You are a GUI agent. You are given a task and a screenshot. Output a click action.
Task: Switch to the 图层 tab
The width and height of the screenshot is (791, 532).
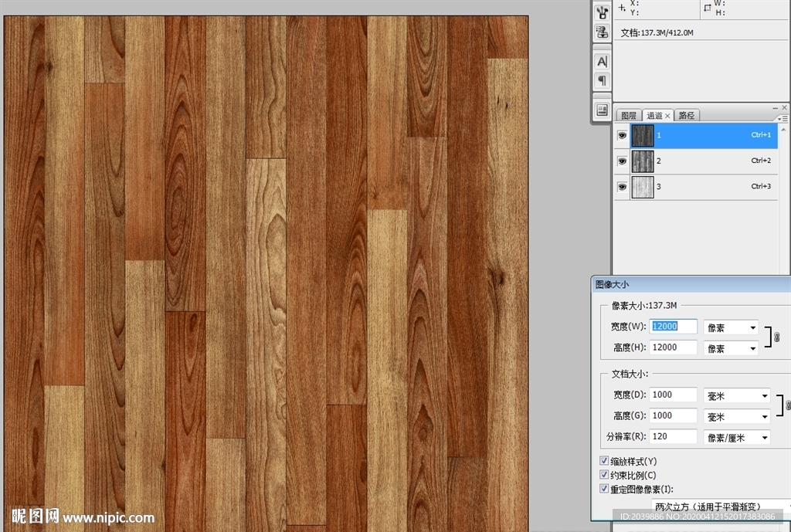[629, 116]
